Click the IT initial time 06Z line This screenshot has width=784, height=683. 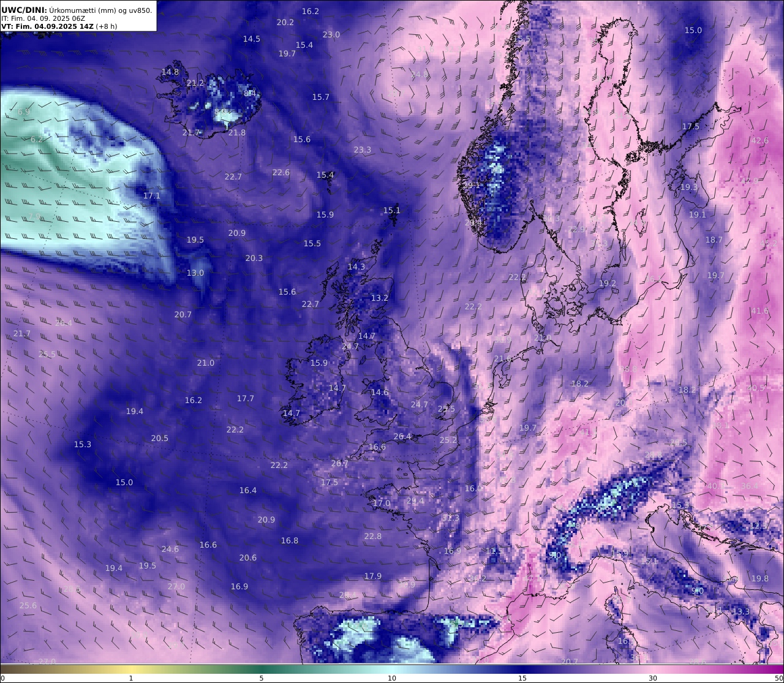43,18
